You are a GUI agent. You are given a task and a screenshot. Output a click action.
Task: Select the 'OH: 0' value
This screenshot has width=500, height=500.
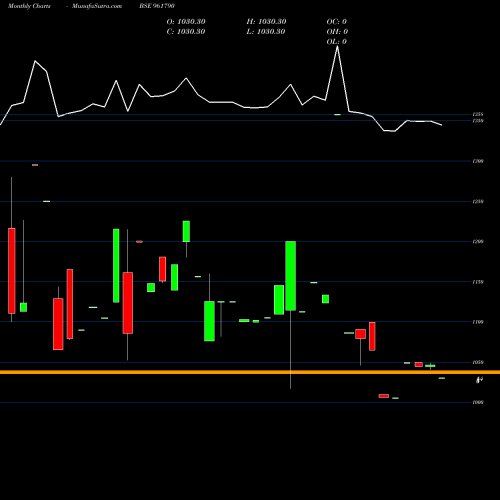tap(337, 32)
